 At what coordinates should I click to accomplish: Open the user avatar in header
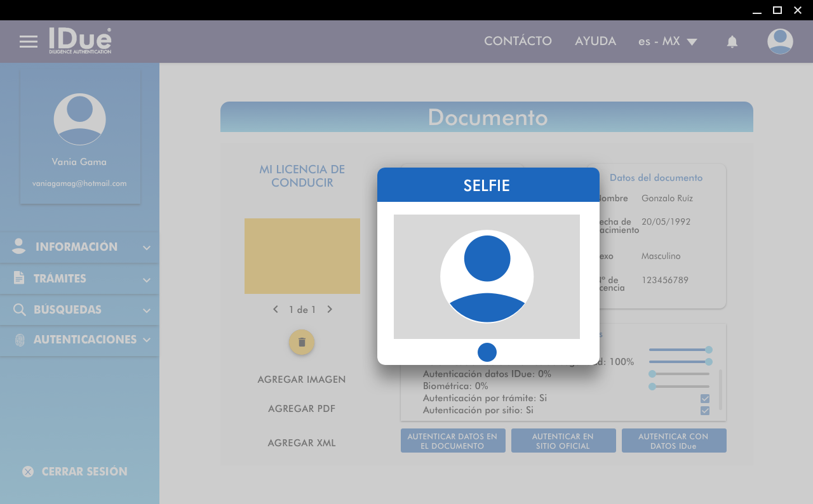point(779,42)
